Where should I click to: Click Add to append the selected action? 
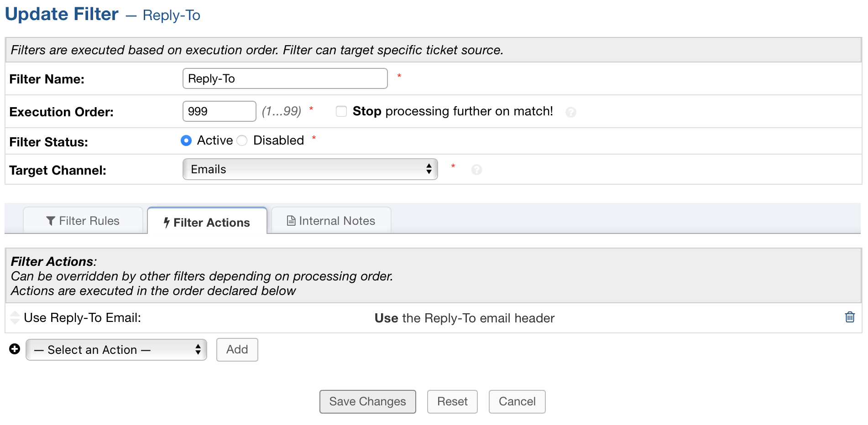(237, 349)
